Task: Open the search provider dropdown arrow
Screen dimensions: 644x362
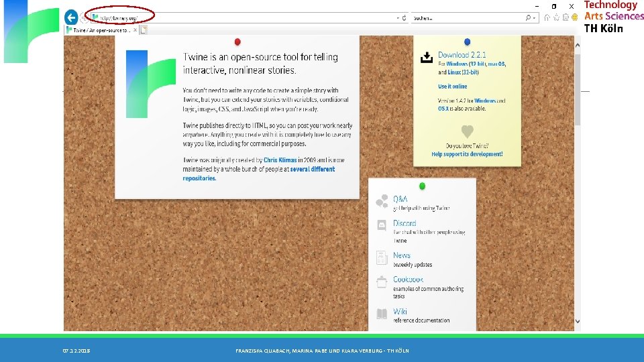Action: coord(534,18)
